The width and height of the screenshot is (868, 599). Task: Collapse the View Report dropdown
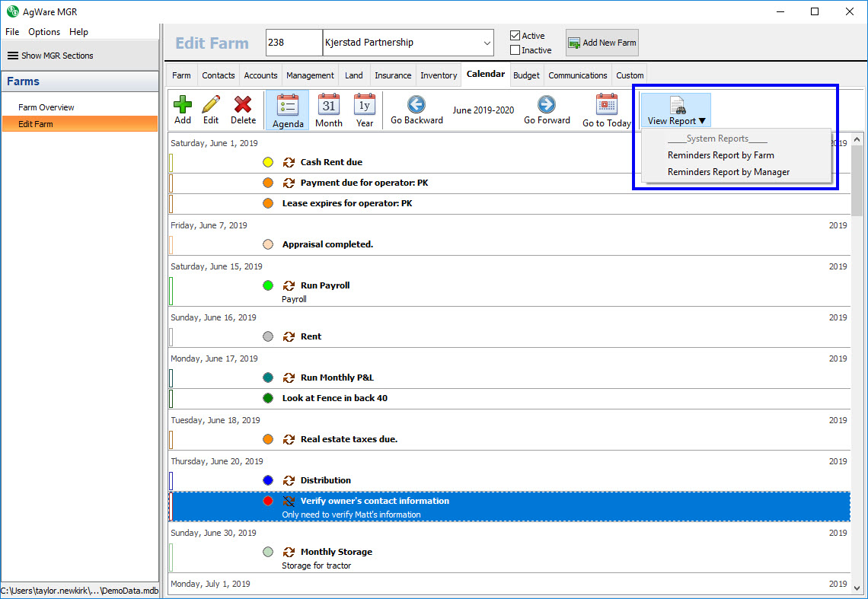(x=676, y=110)
